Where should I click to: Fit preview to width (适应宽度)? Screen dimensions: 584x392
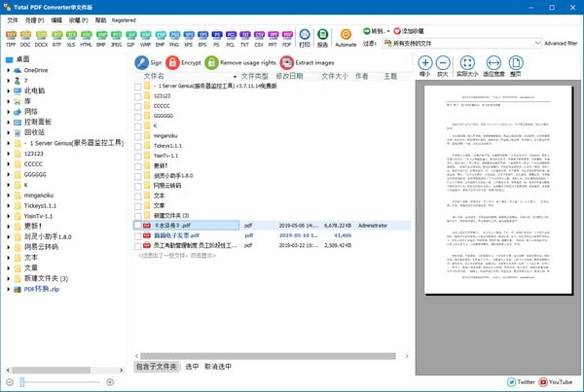point(493,62)
